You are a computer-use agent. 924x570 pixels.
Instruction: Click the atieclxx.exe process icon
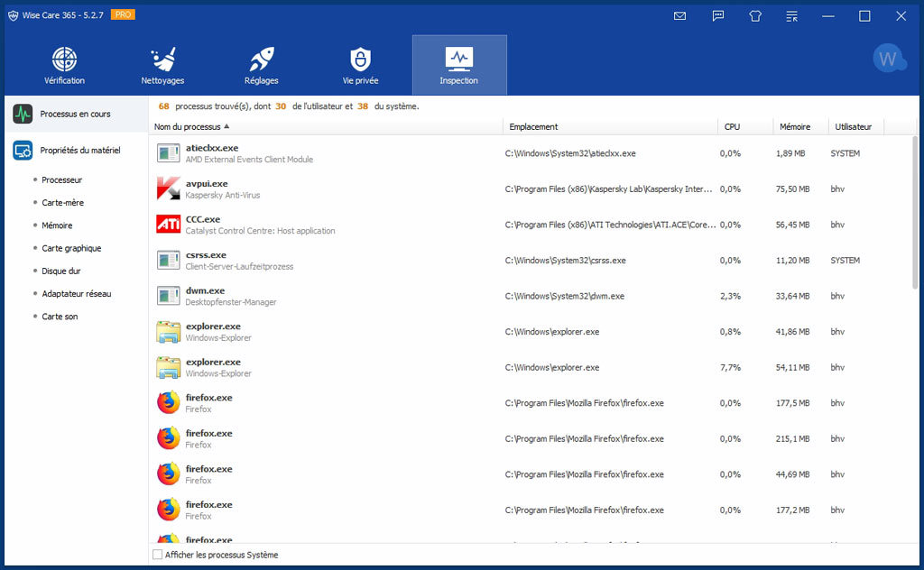click(x=168, y=153)
